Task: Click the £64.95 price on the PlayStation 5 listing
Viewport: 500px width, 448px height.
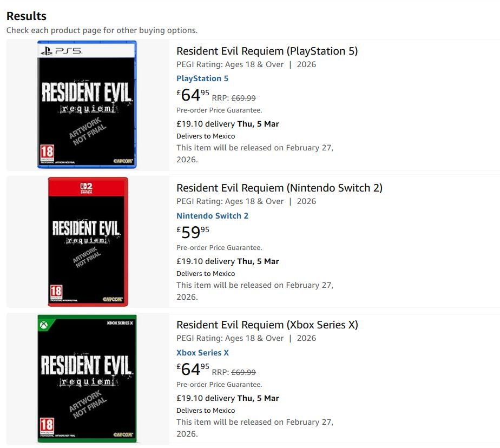Action: [x=193, y=95]
